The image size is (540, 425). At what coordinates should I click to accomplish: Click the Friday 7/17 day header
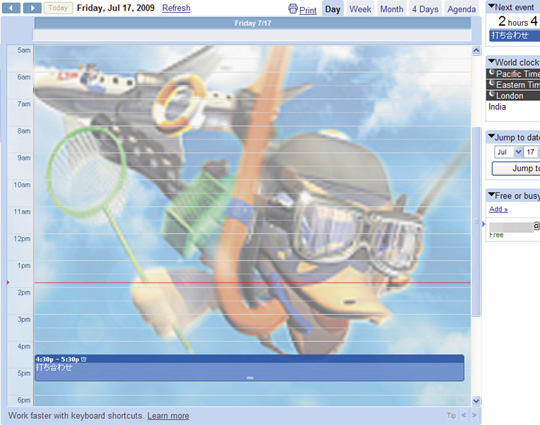[x=252, y=23]
